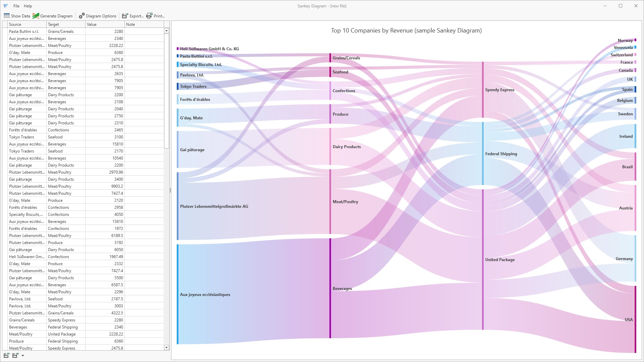This screenshot has height=362, width=644.
Task: Click the splitter between the table and diagram
Action: pos(170,190)
